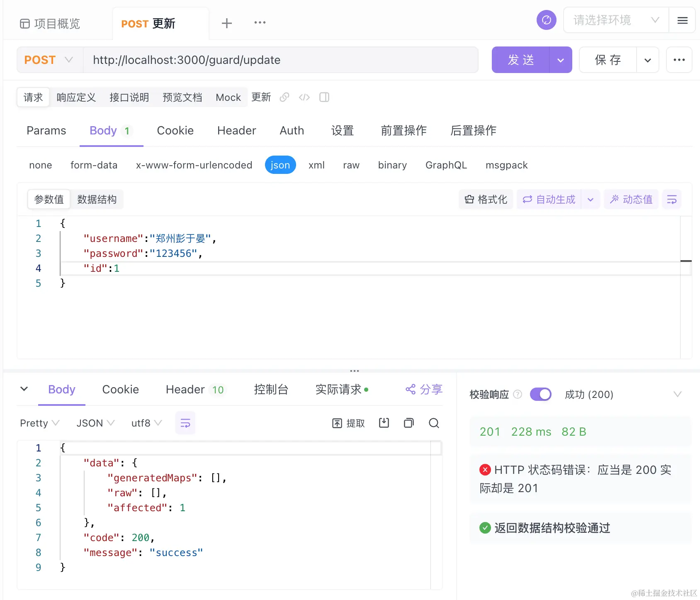Screen dimensions: 700x600
Task: Select the form-data body type
Action: click(94, 165)
